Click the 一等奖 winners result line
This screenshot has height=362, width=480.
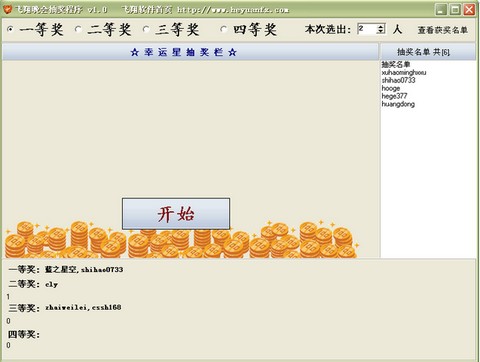(66, 269)
